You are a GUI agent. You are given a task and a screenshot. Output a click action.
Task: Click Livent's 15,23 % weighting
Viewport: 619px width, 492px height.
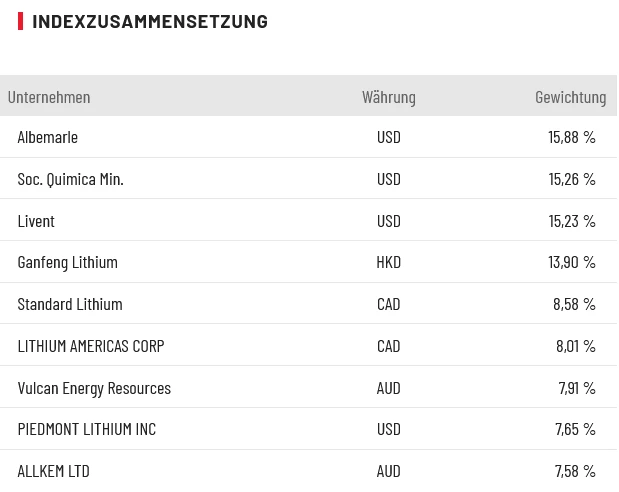(x=571, y=221)
